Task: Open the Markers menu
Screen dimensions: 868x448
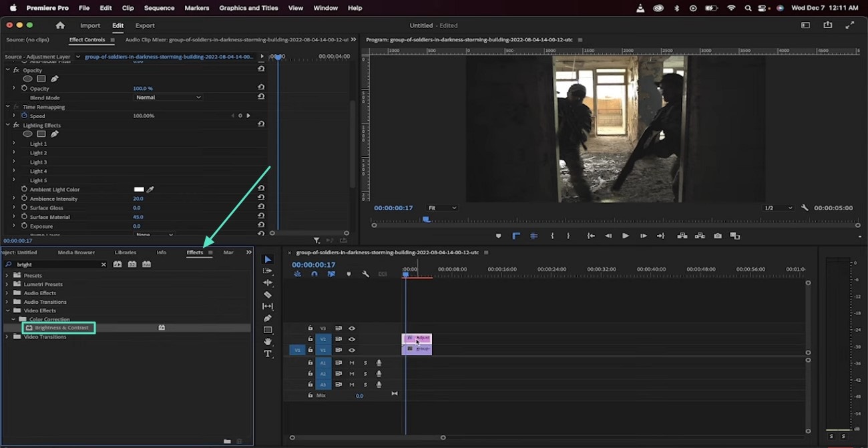Action: point(196,8)
